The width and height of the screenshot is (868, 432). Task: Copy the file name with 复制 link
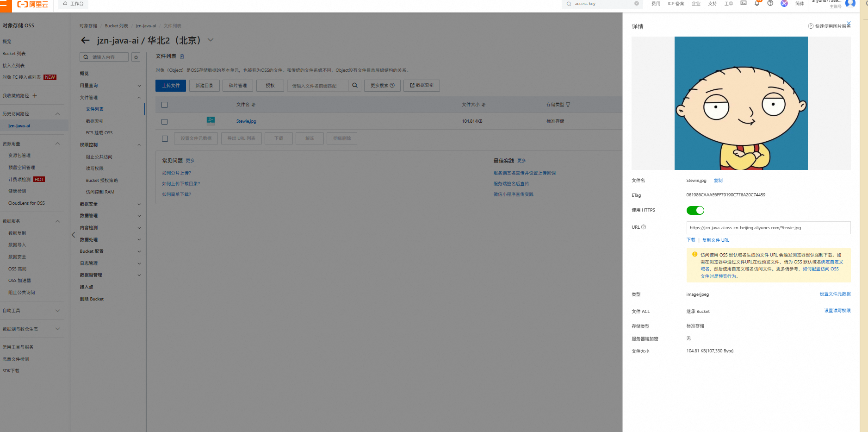[718, 181]
